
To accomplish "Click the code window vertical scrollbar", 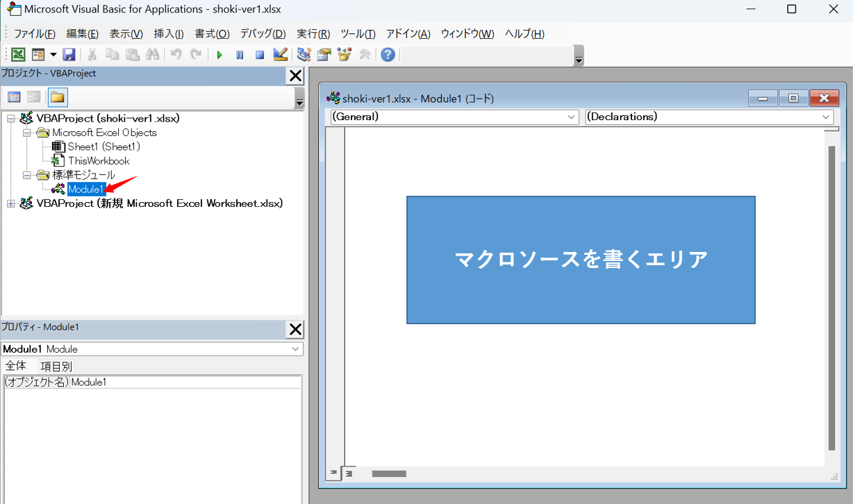I will (x=831, y=299).
